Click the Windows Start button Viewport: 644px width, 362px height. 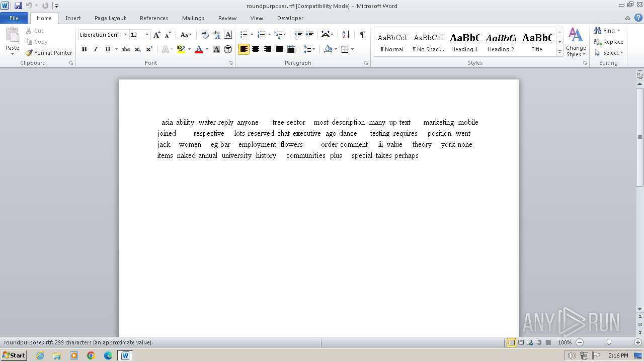pos(14,355)
